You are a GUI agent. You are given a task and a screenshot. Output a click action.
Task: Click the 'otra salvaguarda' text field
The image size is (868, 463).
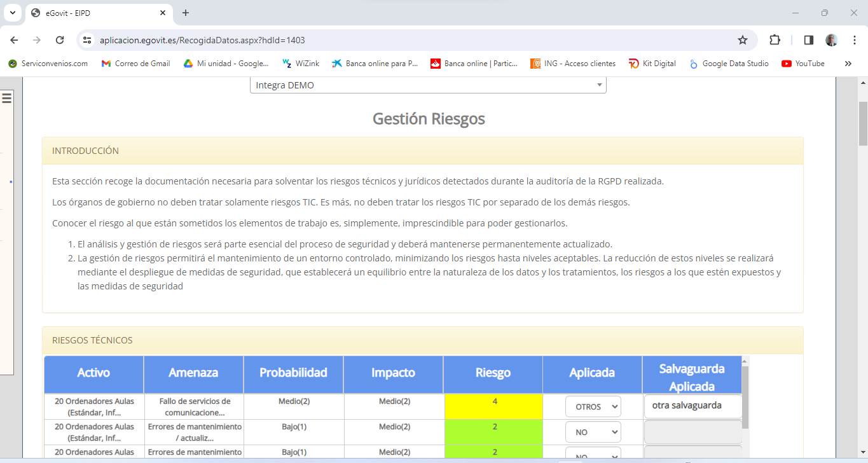[692, 406]
